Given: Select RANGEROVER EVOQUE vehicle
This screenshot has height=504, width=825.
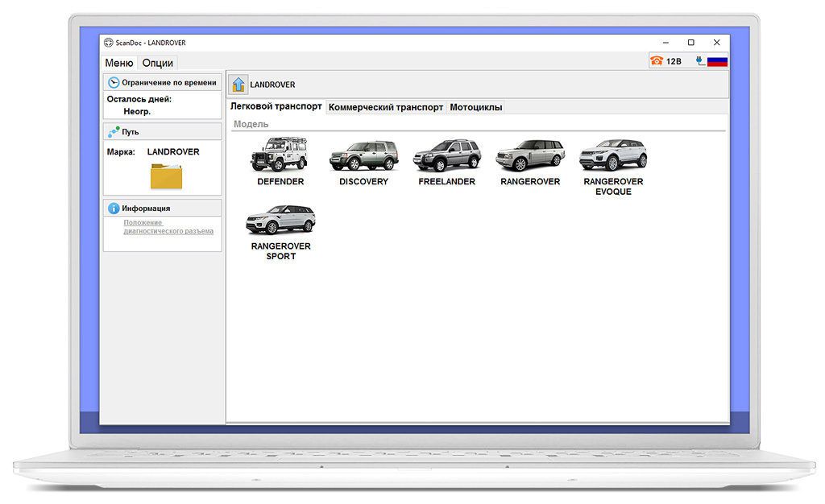Looking at the screenshot, I should (613, 155).
